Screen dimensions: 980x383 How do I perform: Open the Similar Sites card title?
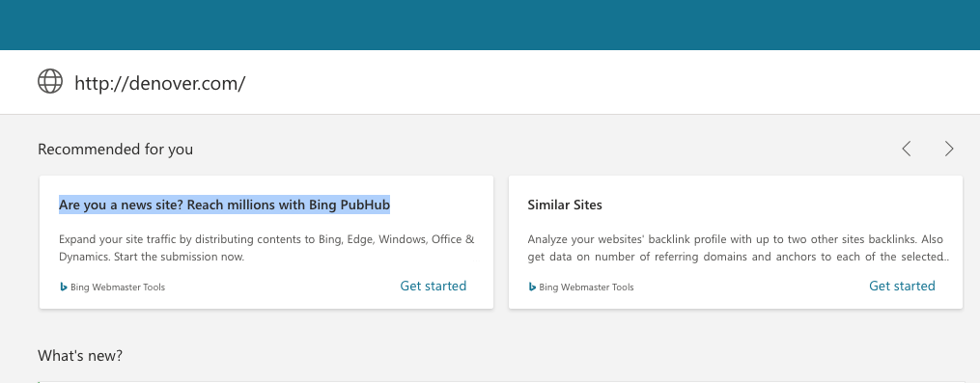[565, 205]
